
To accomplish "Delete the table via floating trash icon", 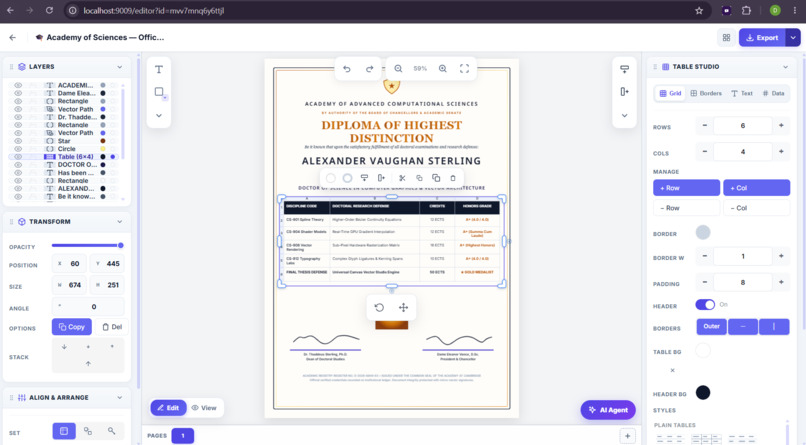I will tap(453, 178).
